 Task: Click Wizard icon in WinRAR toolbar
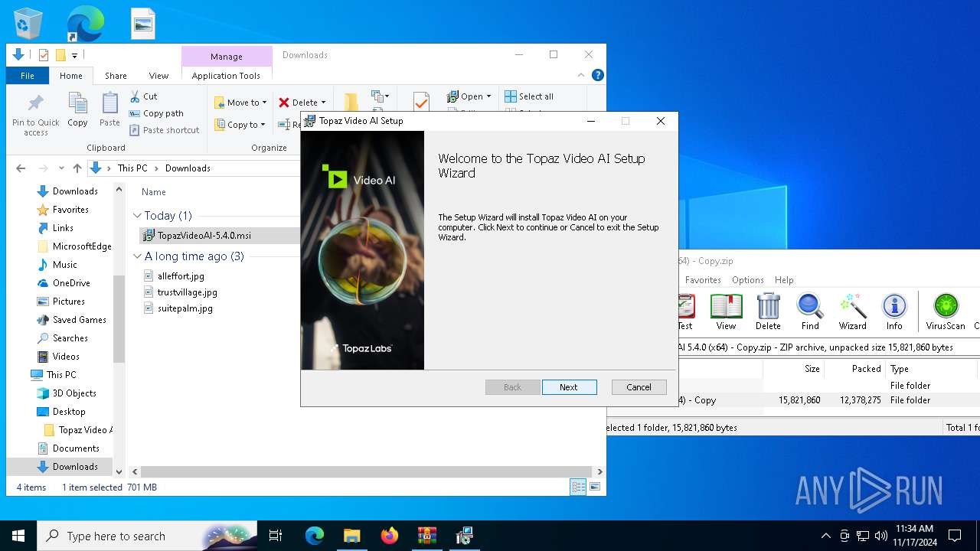click(x=852, y=311)
